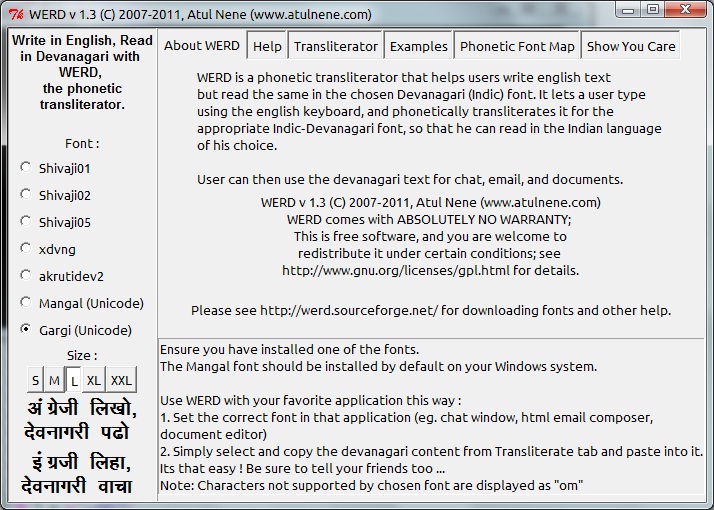Open the About WERD tab
Viewport: 714px width, 510px height.
point(202,46)
